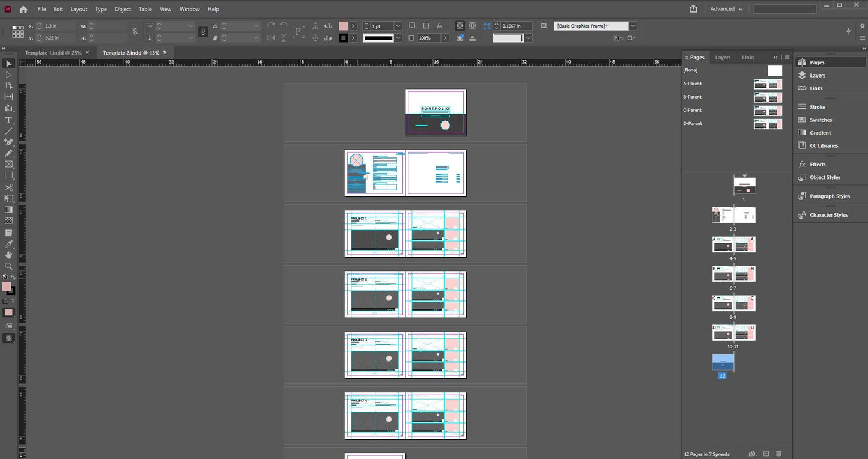The image size is (868, 459).
Task: Click the delete selected pages trash icon
Action: point(778,454)
